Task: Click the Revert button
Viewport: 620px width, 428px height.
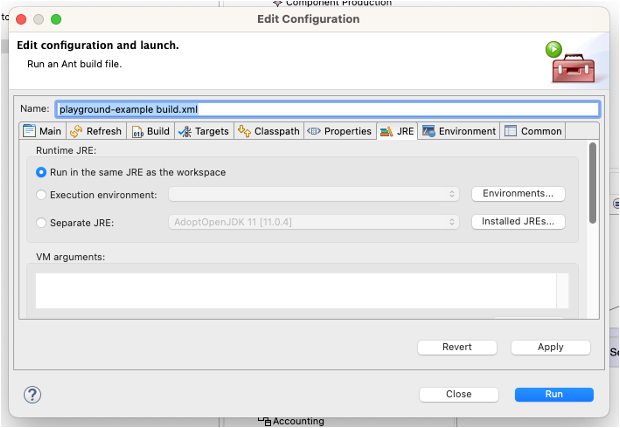Action: [x=457, y=347]
